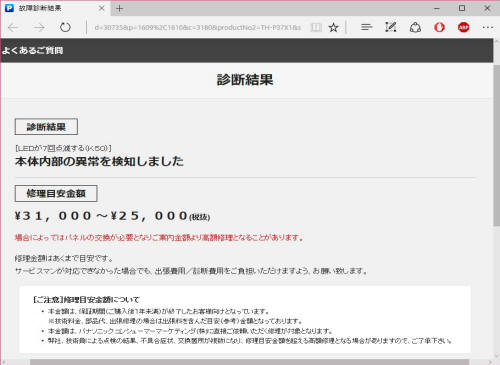Click the ¥31,000～¥25,000 price estimate
Image resolution: width=500 pixels, height=365 pixels.
coord(112,216)
